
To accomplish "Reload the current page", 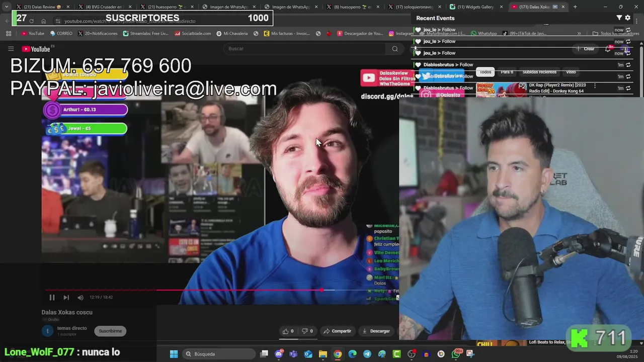I will point(31,21).
